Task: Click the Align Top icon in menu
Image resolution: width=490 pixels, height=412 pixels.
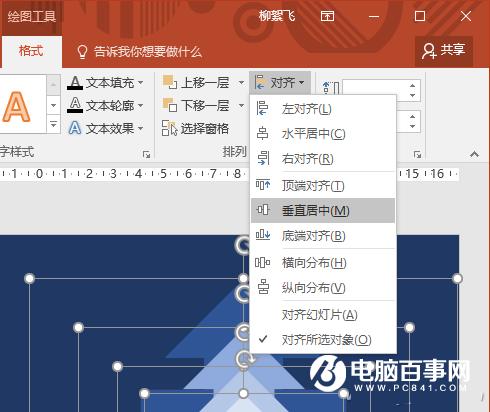Action: [x=263, y=184]
